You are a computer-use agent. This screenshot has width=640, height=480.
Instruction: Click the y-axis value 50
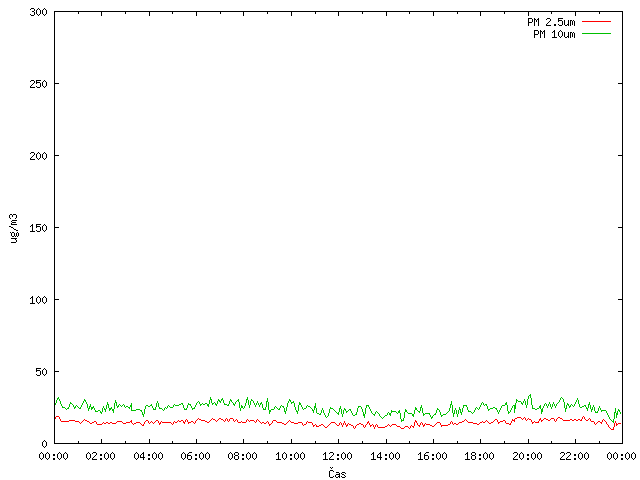tap(41, 372)
